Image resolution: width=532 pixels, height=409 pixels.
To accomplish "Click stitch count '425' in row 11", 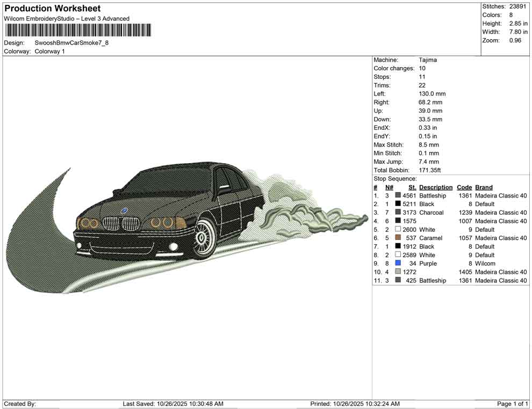I will (411, 280).
